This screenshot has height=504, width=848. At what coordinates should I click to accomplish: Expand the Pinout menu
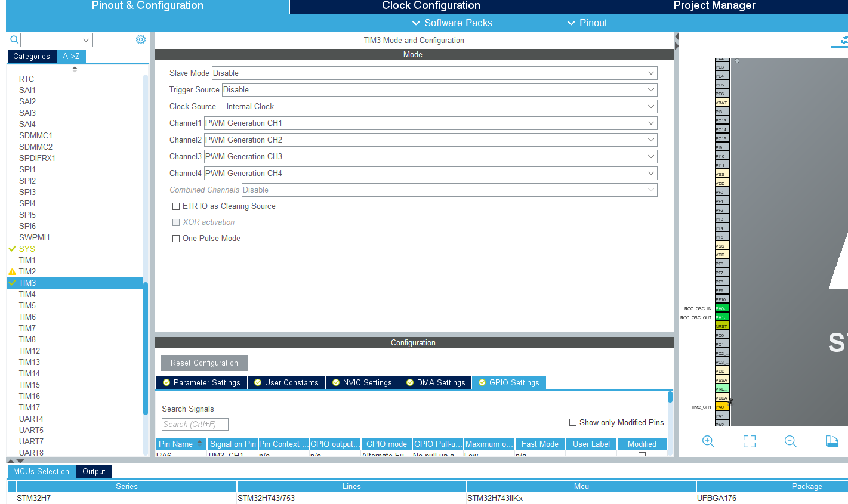click(x=587, y=23)
